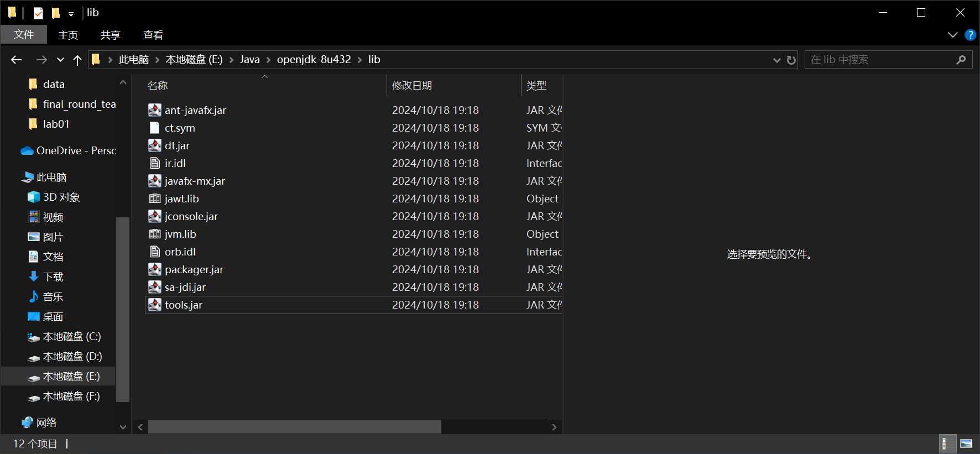980x454 pixels.
Task: Click 本地磁盘 (E:) in address breadcrumb
Action: pos(194,60)
